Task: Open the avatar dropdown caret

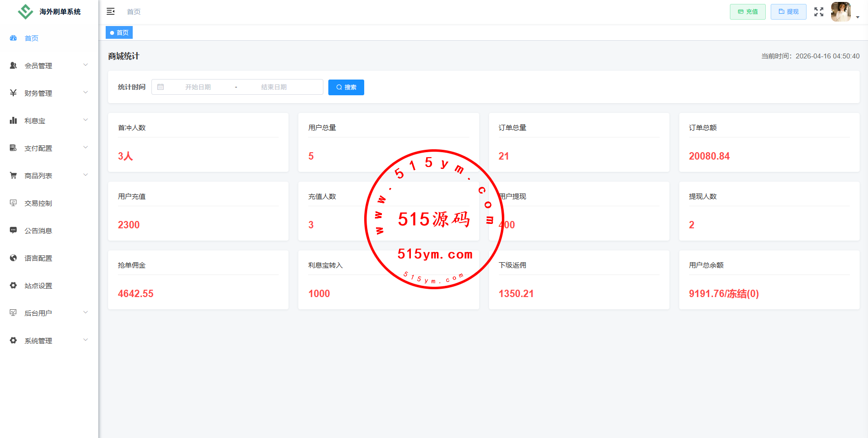Action: pos(858,17)
